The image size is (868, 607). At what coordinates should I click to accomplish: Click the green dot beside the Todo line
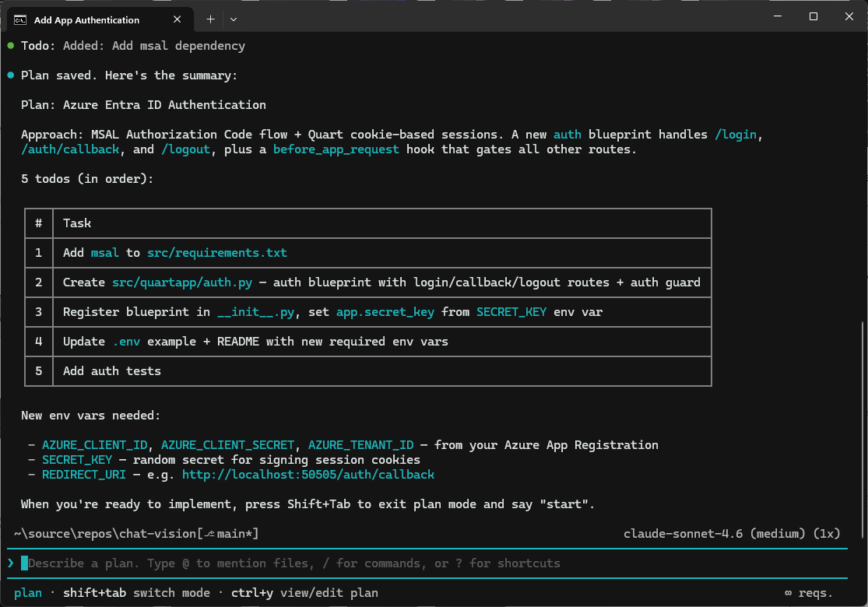pos(9,45)
